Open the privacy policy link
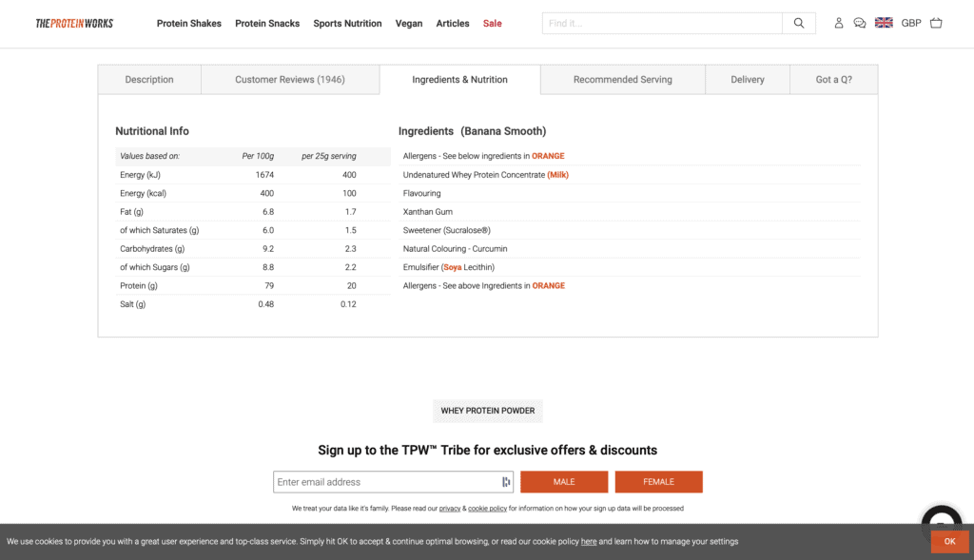The width and height of the screenshot is (974, 560). [x=450, y=509]
